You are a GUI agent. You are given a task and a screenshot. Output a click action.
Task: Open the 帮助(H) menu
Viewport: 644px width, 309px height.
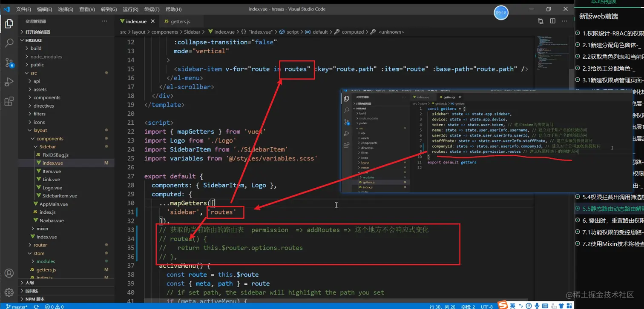pyautogui.click(x=173, y=9)
